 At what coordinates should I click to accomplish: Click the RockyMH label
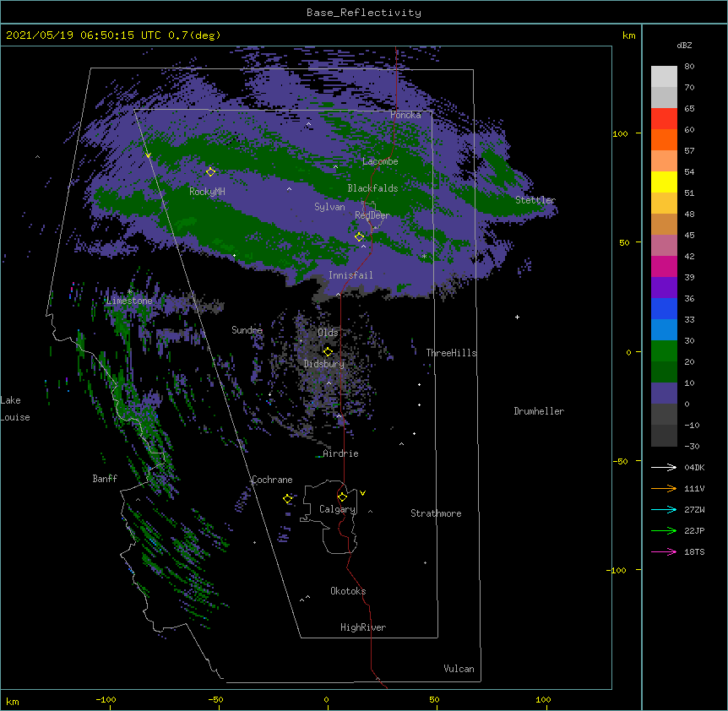click(x=207, y=192)
